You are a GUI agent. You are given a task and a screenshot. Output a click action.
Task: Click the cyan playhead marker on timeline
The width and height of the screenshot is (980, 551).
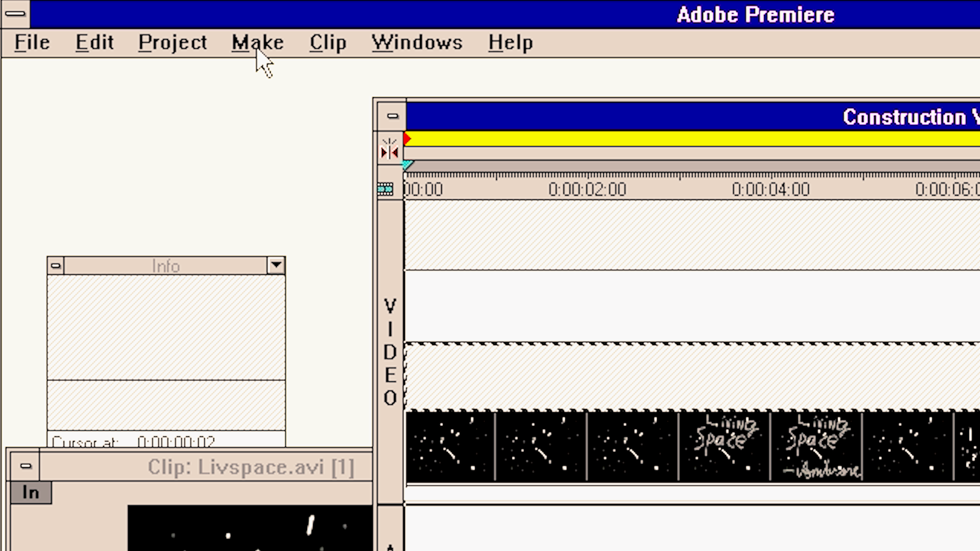point(408,165)
